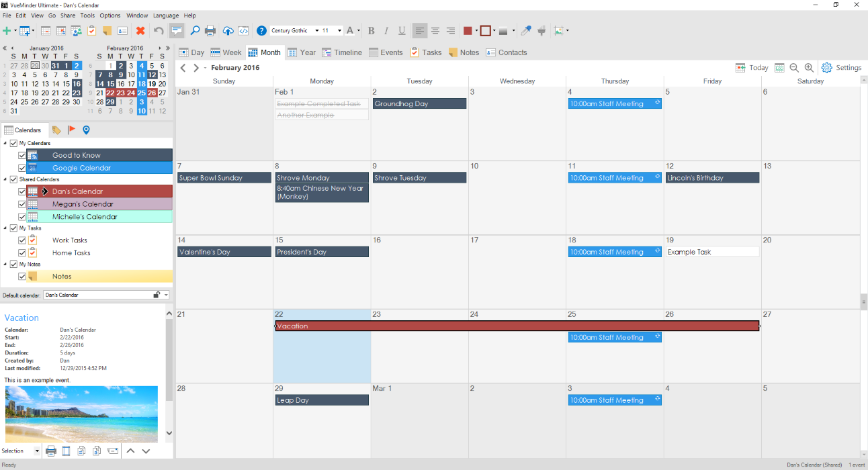Screen dimensions: 868x470
Task: Zoom in with the plus magnifier icon
Action: click(x=809, y=68)
